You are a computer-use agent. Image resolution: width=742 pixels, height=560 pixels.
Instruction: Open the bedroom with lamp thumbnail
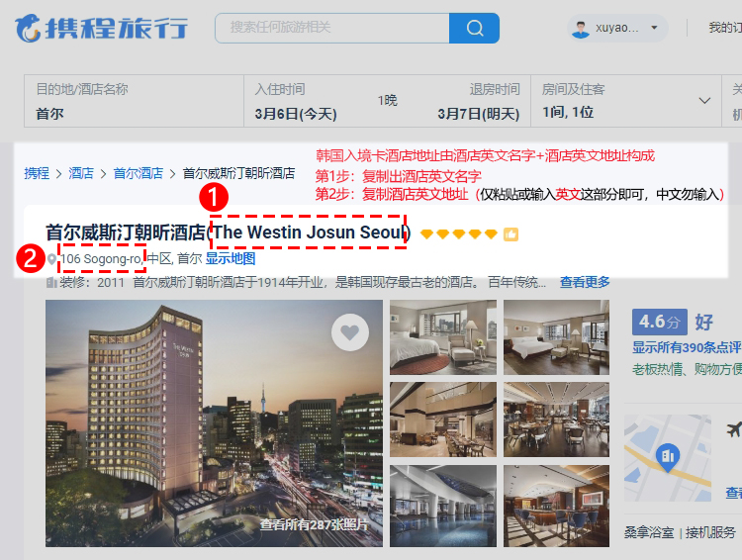pos(443,337)
